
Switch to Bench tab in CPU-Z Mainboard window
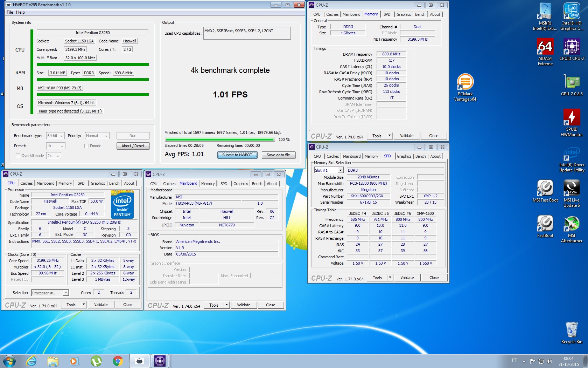[257, 184]
